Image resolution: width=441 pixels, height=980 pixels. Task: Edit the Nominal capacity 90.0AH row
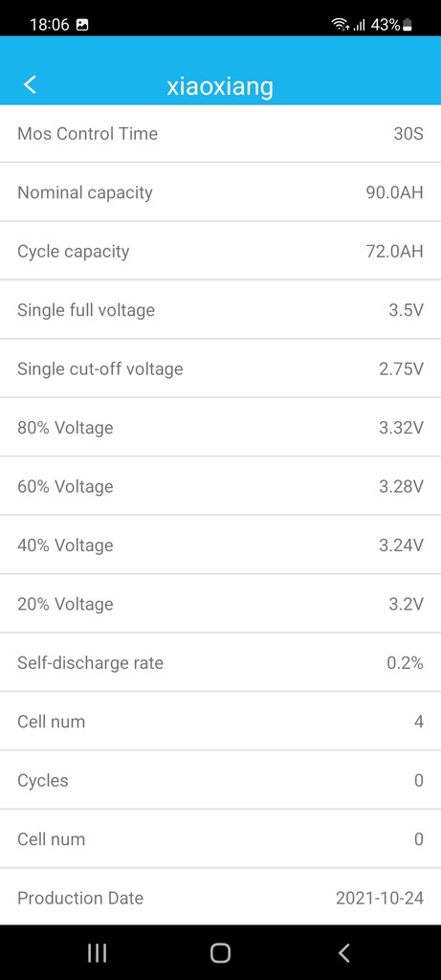click(x=220, y=192)
